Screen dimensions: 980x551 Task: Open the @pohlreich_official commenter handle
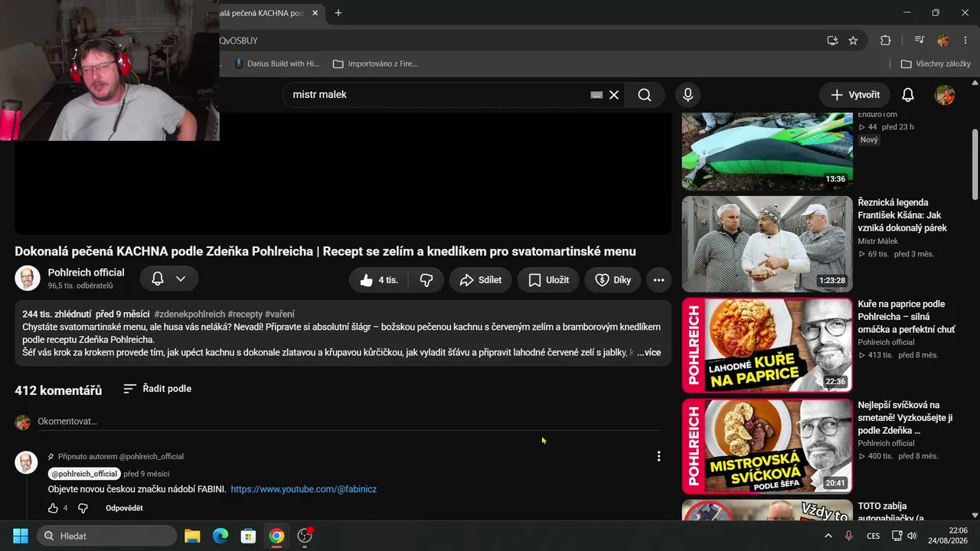84,474
